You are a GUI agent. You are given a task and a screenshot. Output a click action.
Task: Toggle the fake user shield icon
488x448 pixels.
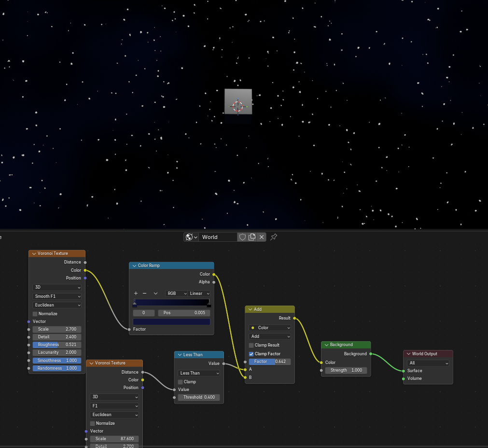pyautogui.click(x=242, y=237)
